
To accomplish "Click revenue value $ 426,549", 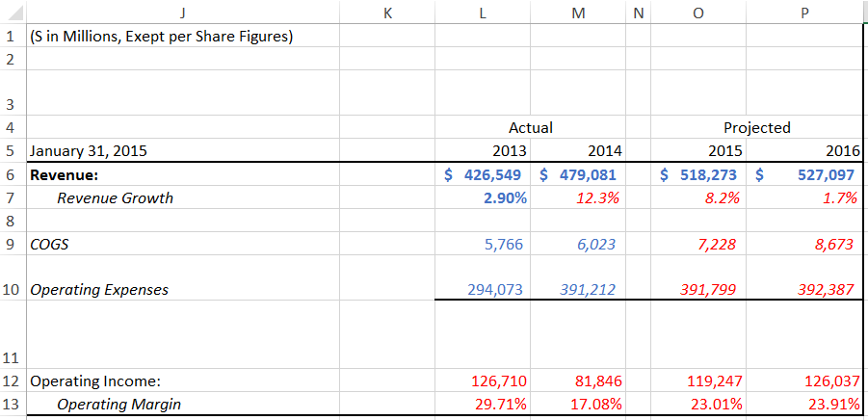I will click(483, 175).
